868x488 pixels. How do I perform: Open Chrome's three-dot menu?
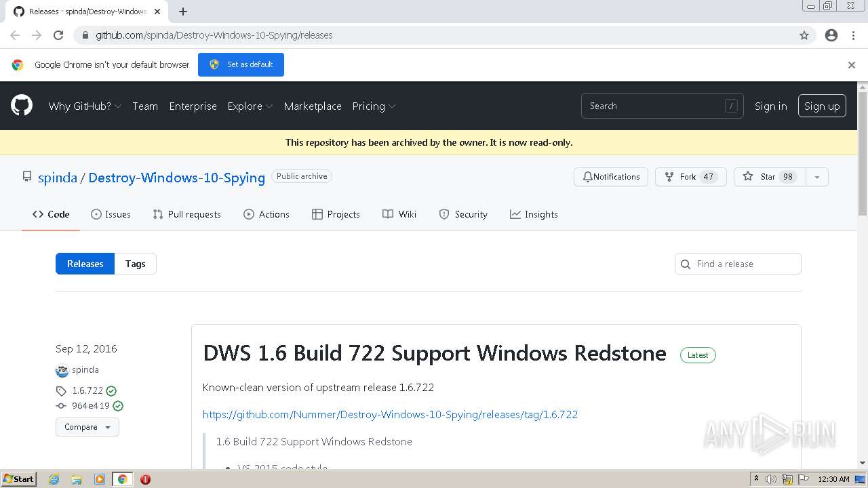(853, 35)
